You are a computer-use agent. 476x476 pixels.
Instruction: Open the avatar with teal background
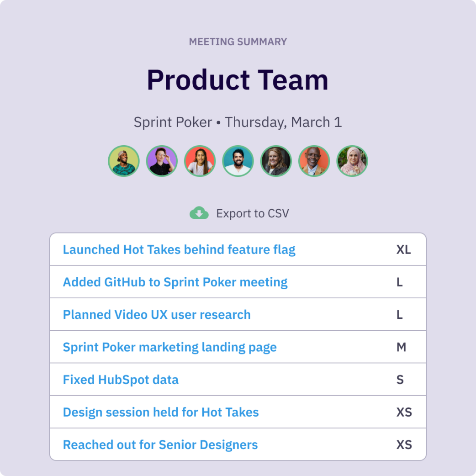(238, 161)
